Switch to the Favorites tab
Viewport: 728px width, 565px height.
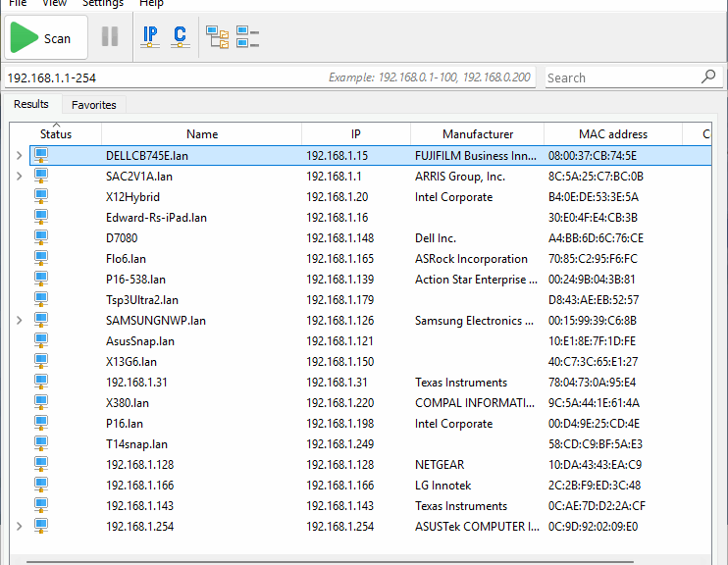[x=94, y=105]
